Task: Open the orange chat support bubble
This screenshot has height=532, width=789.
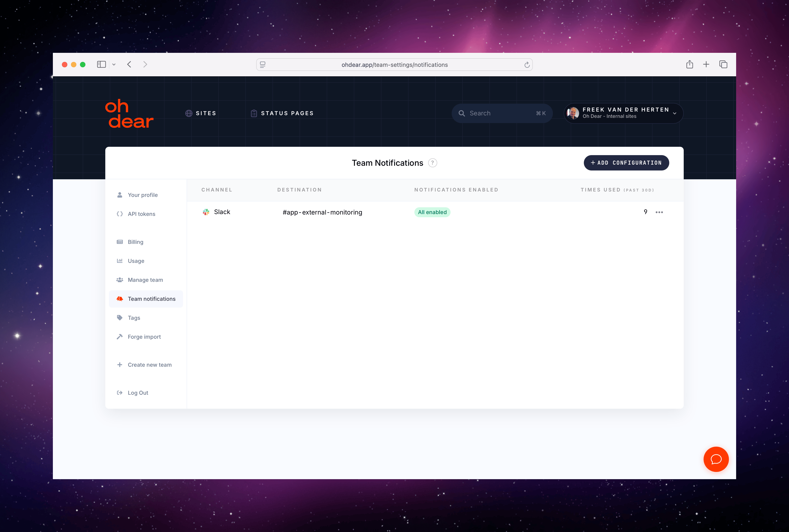Action: (x=716, y=459)
